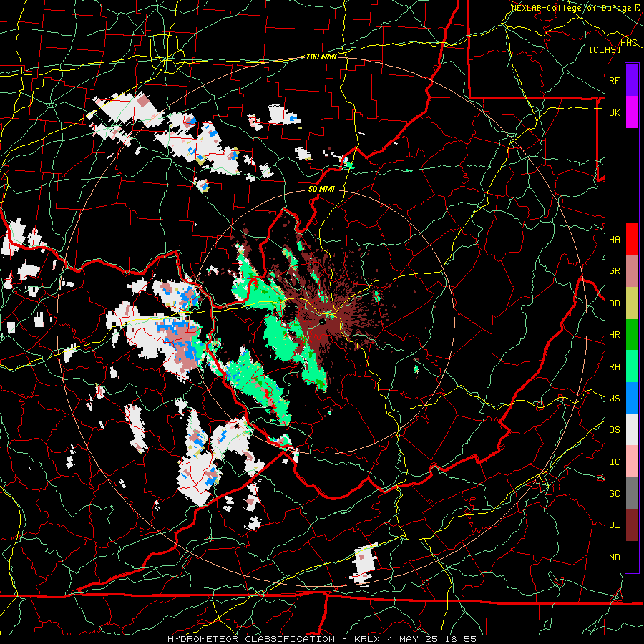The image size is (644, 644).
Task: Pick the white DS legend swatch
Action: click(632, 429)
